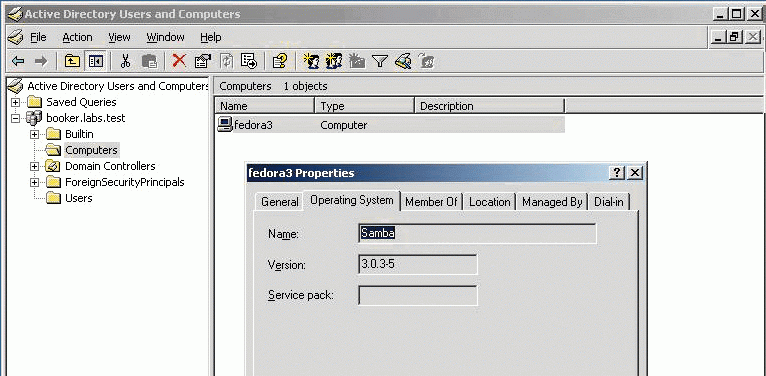Create a new organizational unit icon
The height and width of the screenshot is (376, 766).
pyautogui.click(x=357, y=61)
